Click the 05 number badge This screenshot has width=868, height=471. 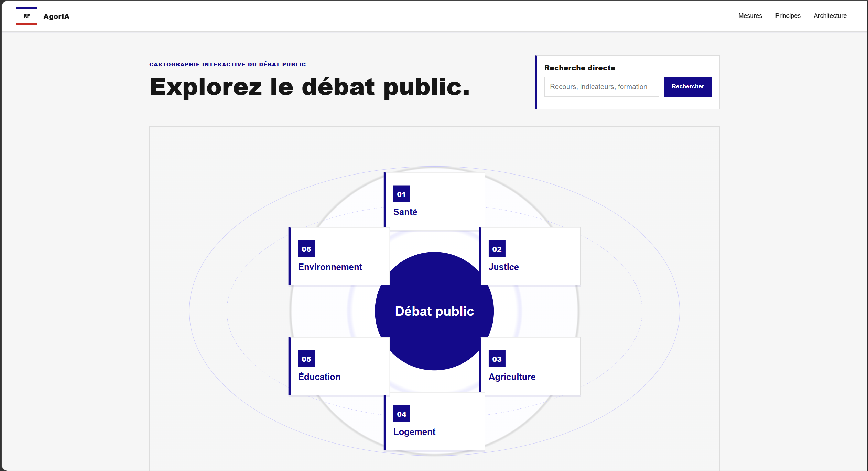[306, 359]
